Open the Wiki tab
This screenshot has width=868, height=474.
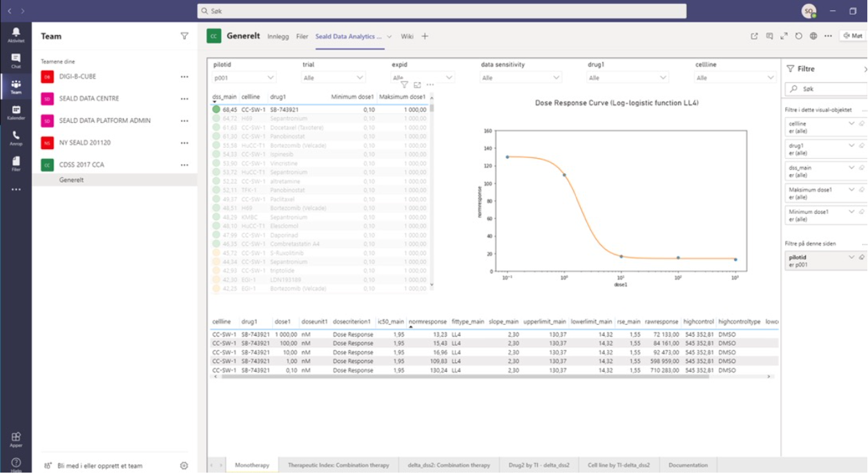[407, 37]
